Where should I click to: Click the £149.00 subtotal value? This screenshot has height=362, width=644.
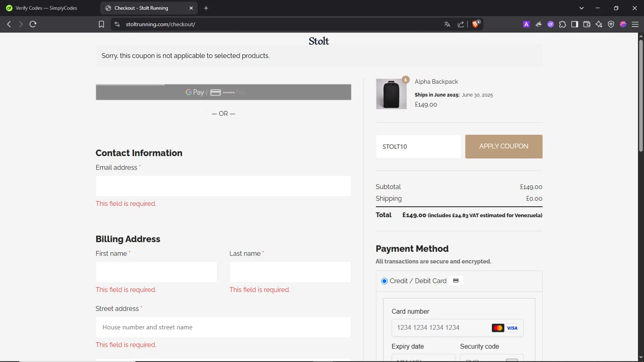[x=531, y=187]
